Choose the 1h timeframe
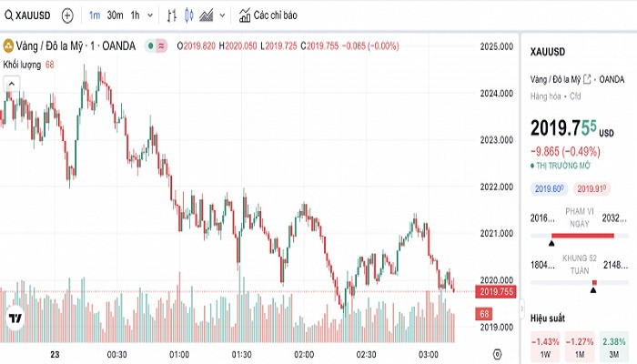The height and width of the screenshot is (364, 637). [135, 15]
